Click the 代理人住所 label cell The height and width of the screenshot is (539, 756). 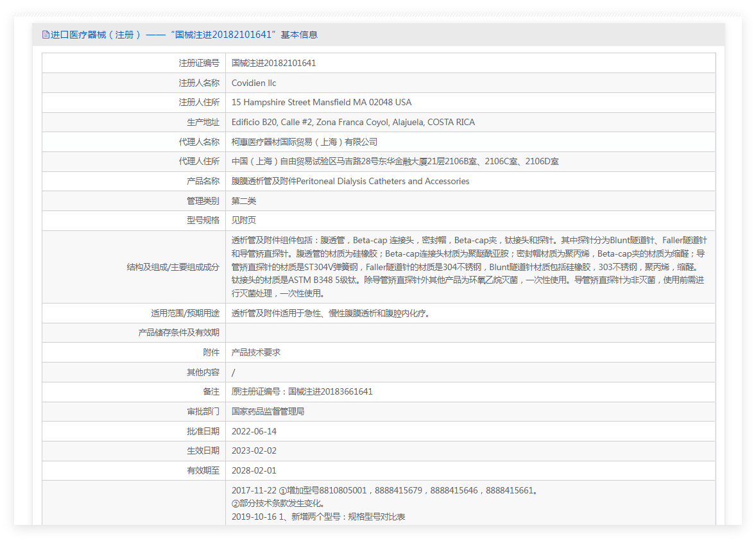(x=134, y=162)
